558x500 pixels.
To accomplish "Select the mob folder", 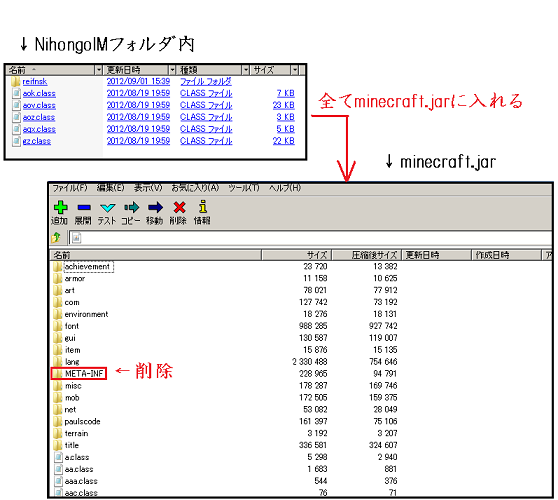I will 72,398.
